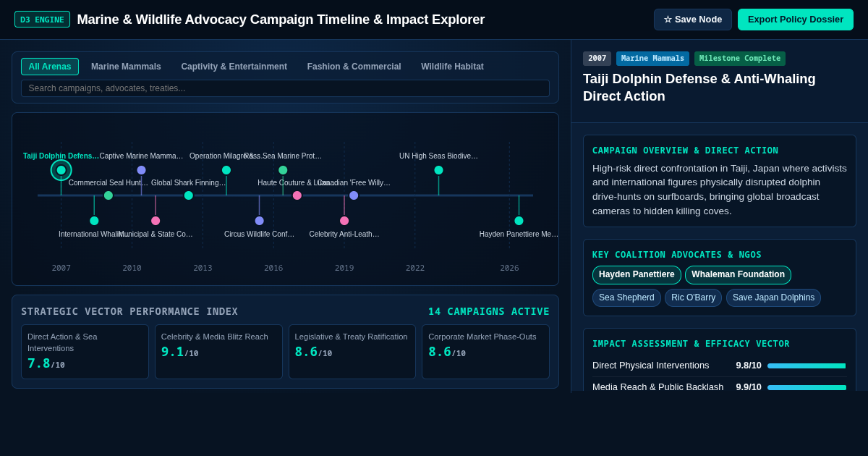This screenshot has width=868, height=456.
Task: Filter by Fashion & Commercial
Action: click(354, 67)
